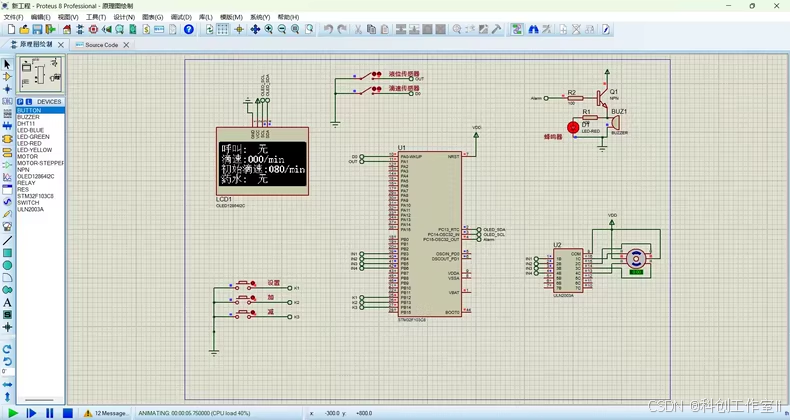Select the 2D circle drawing tool
Screen dimensions: 790x420
click(7, 265)
